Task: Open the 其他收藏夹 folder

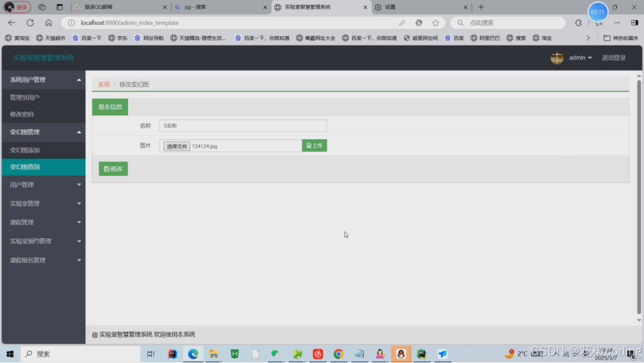Action: (x=621, y=38)
